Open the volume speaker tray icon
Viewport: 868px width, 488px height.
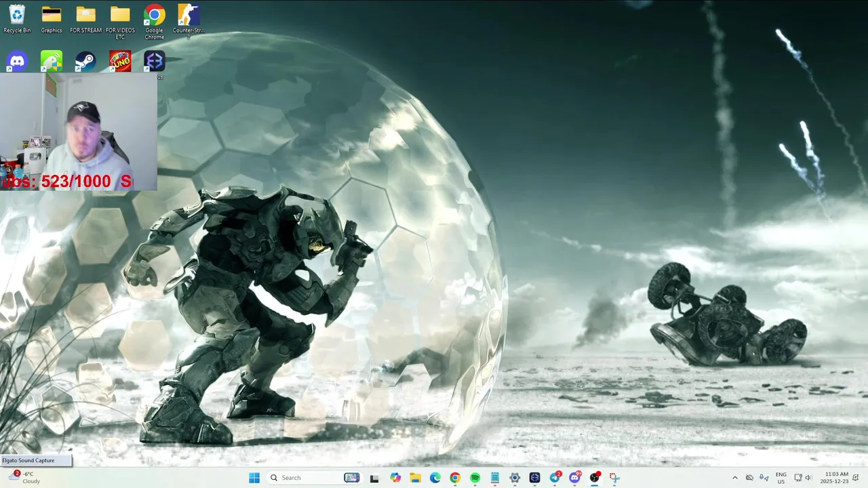coord(808,478)
